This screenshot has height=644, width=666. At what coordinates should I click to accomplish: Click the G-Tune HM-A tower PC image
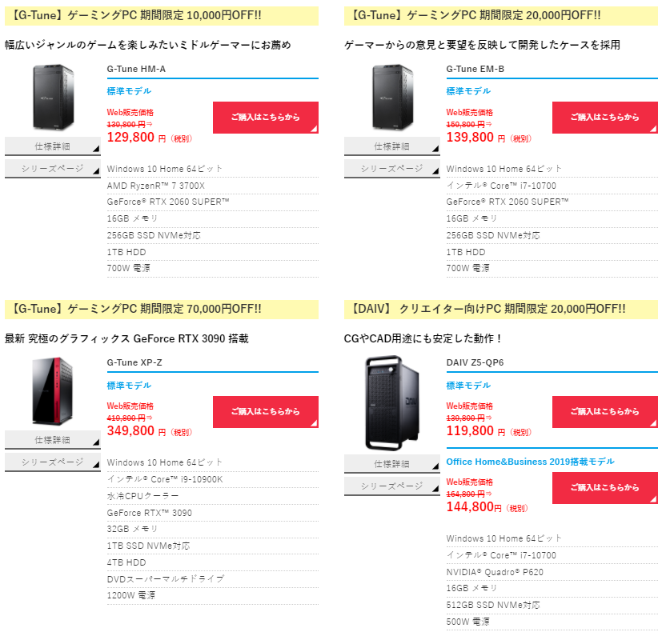pyautogui.click(x=54, y=98)
